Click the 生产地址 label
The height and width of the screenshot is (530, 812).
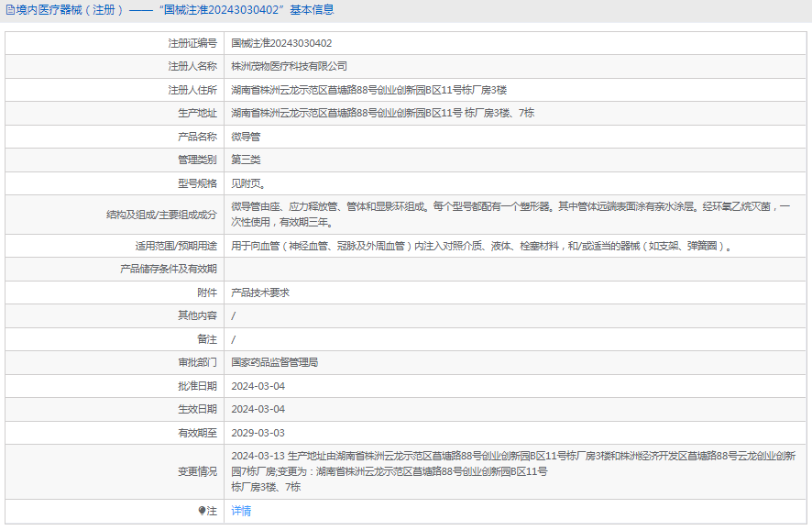point(197,113)
